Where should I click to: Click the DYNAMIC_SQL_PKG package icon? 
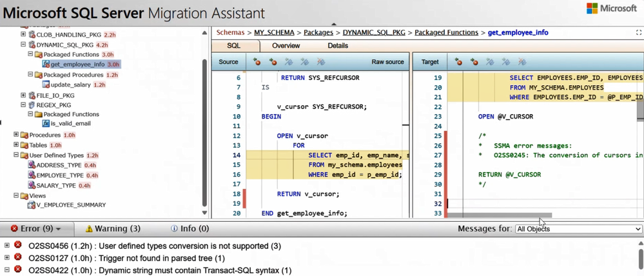pos(32,44)
